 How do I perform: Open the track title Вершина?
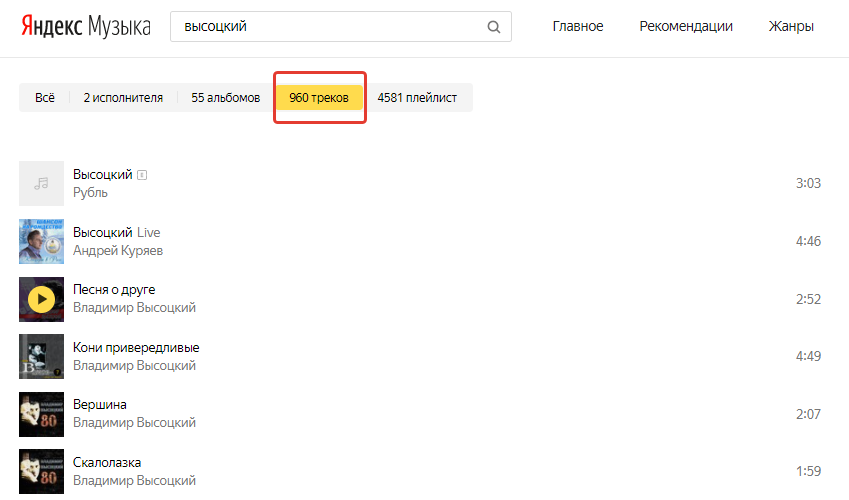100,405
